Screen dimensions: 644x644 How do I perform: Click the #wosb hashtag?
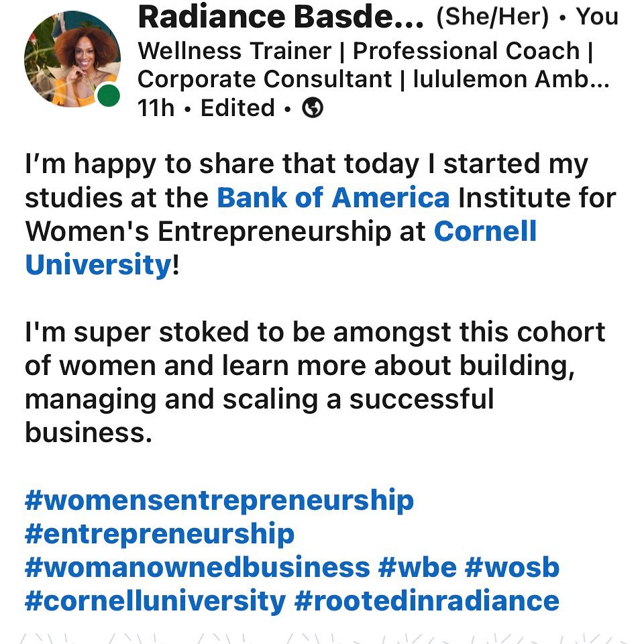[x=512, y=568]
